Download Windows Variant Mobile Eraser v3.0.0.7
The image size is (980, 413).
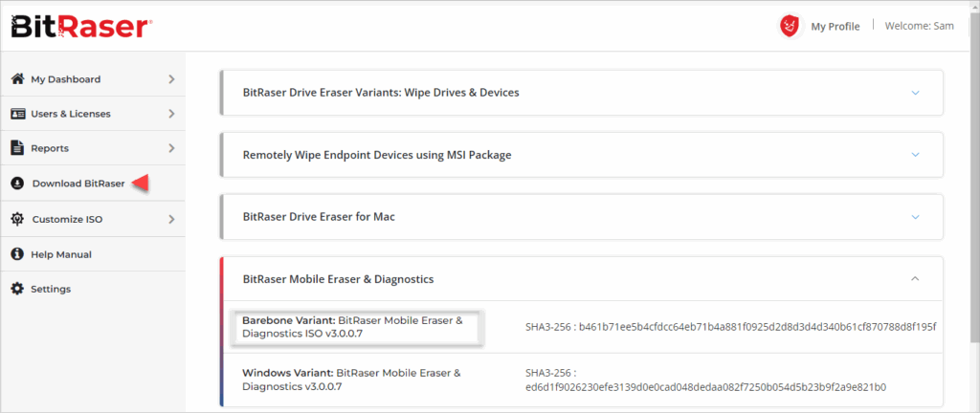(351, 380)
